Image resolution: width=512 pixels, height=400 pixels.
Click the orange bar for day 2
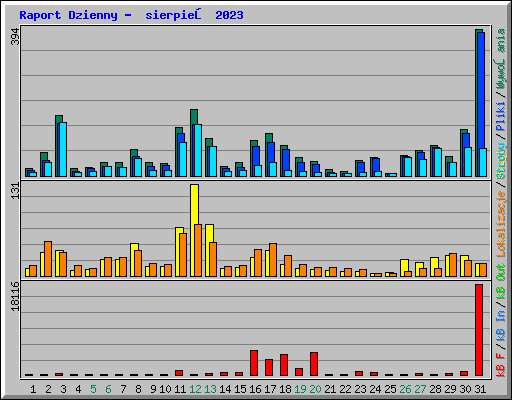(48, 259)
